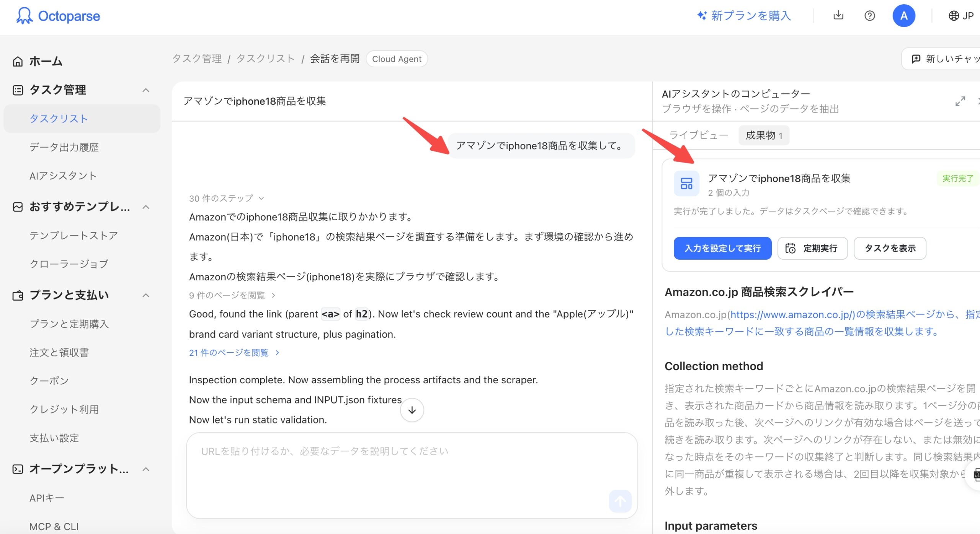Open the download icon in header
This screenshot has width=980, height=534.
[x=838, y=15]
